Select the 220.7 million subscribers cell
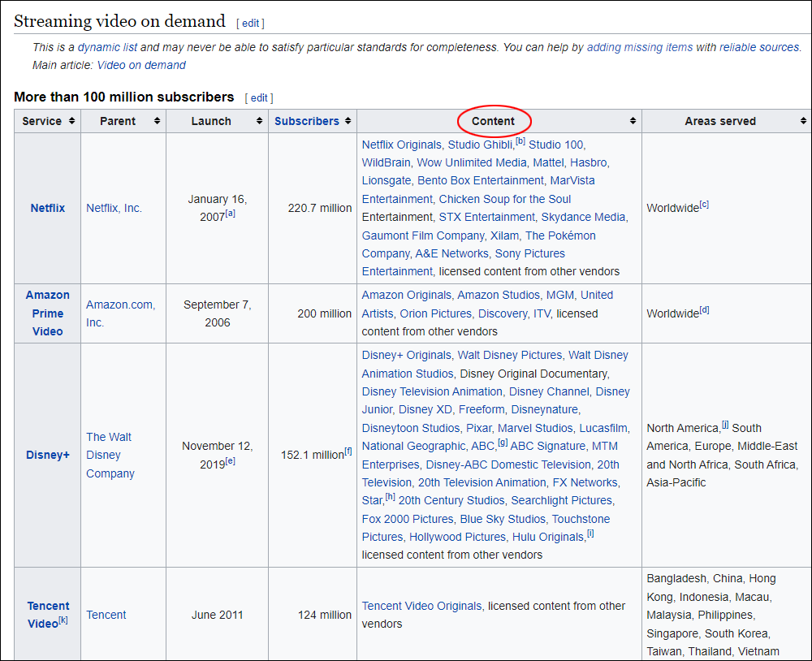812x661 pixels. point(313,208)
